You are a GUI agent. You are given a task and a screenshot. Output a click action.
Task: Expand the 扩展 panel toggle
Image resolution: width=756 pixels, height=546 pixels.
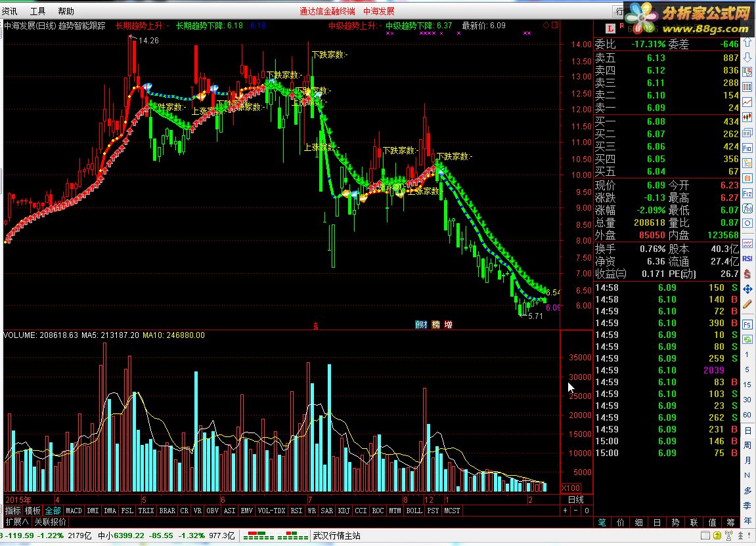16,522
